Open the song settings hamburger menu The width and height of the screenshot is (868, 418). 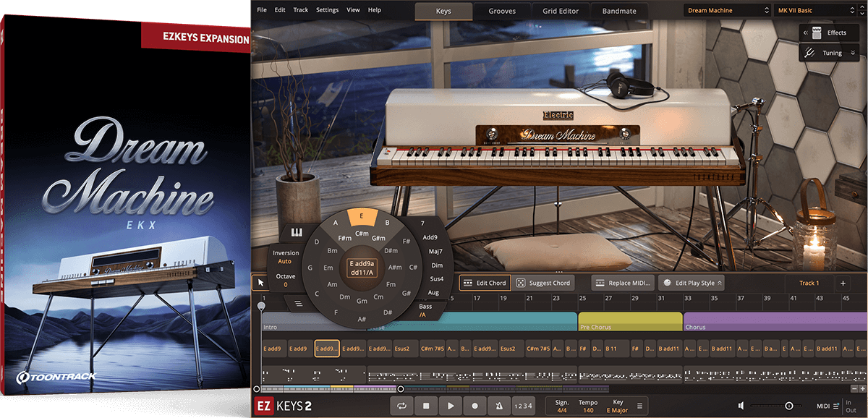pos(639,406)
